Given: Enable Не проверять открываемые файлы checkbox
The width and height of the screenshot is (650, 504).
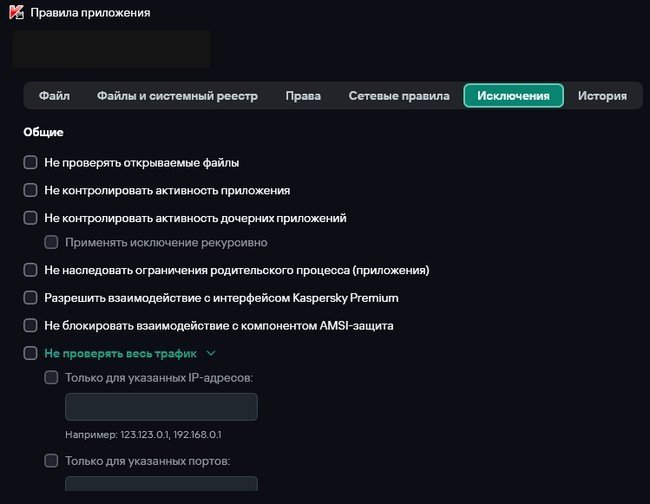Looking at the screenshot, I should coord(30,162).
